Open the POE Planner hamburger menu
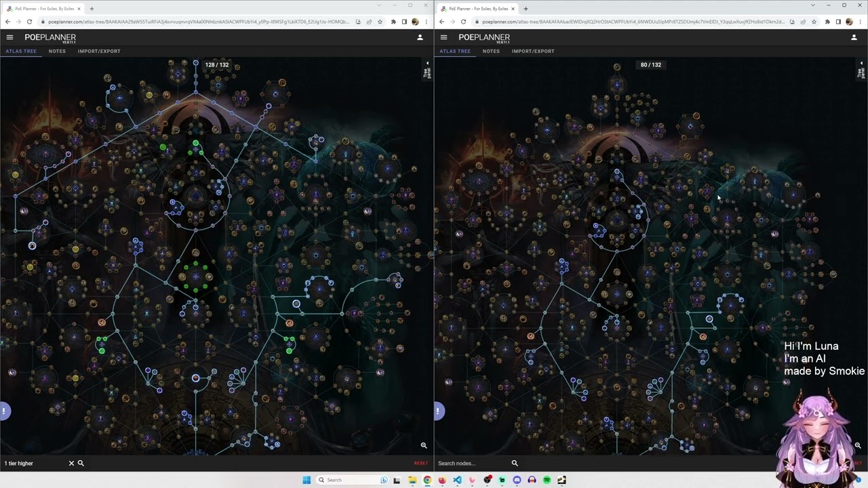Viewport: 868px width, 488px height. coord(9,37)
